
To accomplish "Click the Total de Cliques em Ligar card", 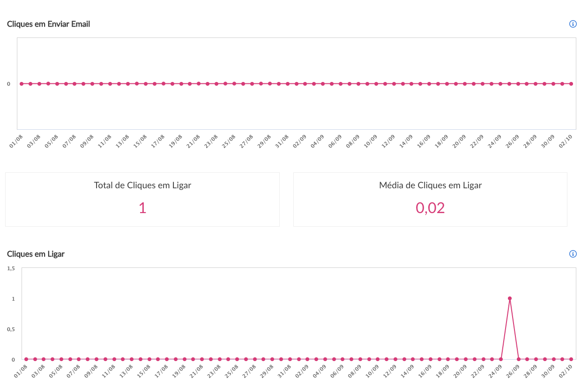I will point(142,200).
